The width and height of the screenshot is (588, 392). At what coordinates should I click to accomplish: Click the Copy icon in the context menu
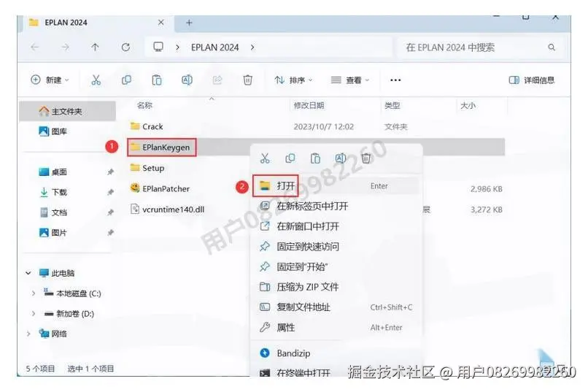tap(290, 158)
